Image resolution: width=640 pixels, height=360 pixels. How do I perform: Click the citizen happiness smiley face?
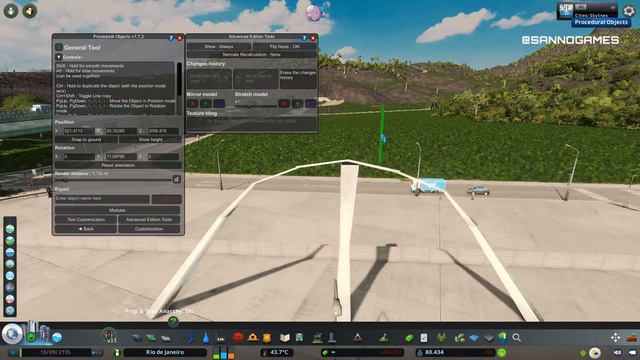pyautogui.click(x=502, y=352)
